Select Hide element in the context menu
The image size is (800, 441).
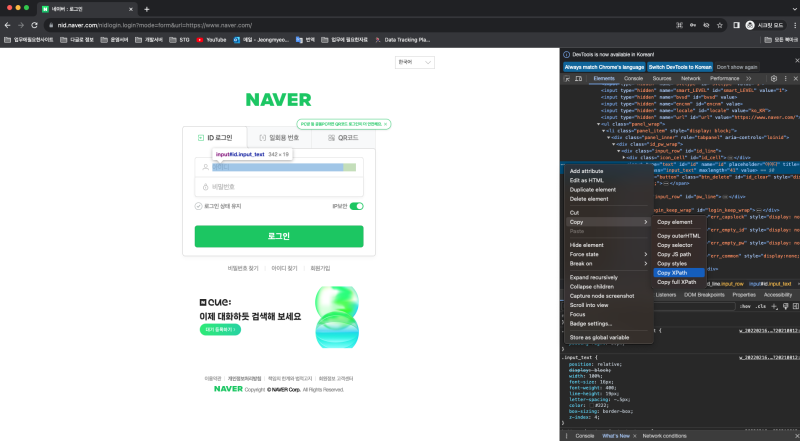coord(608,245)
